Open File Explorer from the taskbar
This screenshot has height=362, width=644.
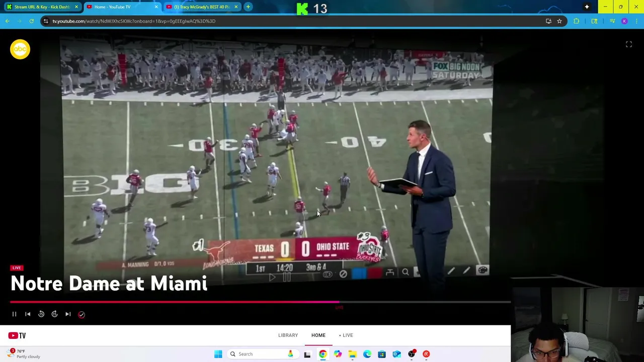tap(352, 354)
